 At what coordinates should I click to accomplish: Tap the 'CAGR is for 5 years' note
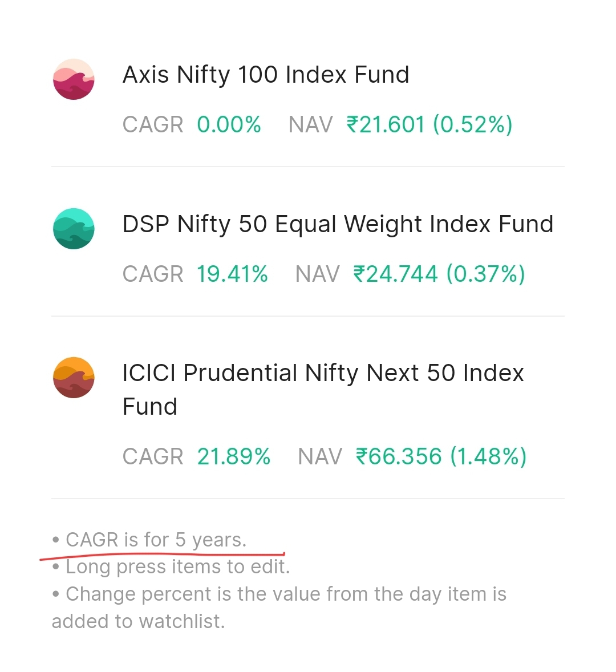click(x=155, y=540)
